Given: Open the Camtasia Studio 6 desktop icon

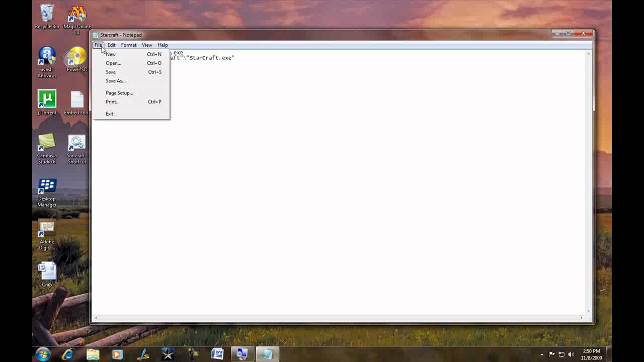Looking at the screenshot, I should (47, 149).
